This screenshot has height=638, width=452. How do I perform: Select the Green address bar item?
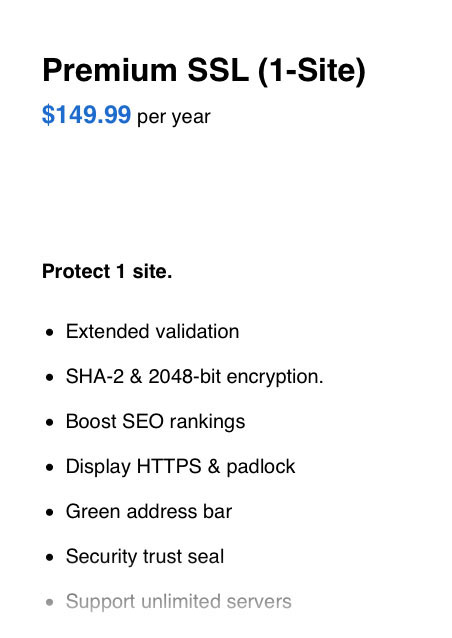click(x=149, y=511)
